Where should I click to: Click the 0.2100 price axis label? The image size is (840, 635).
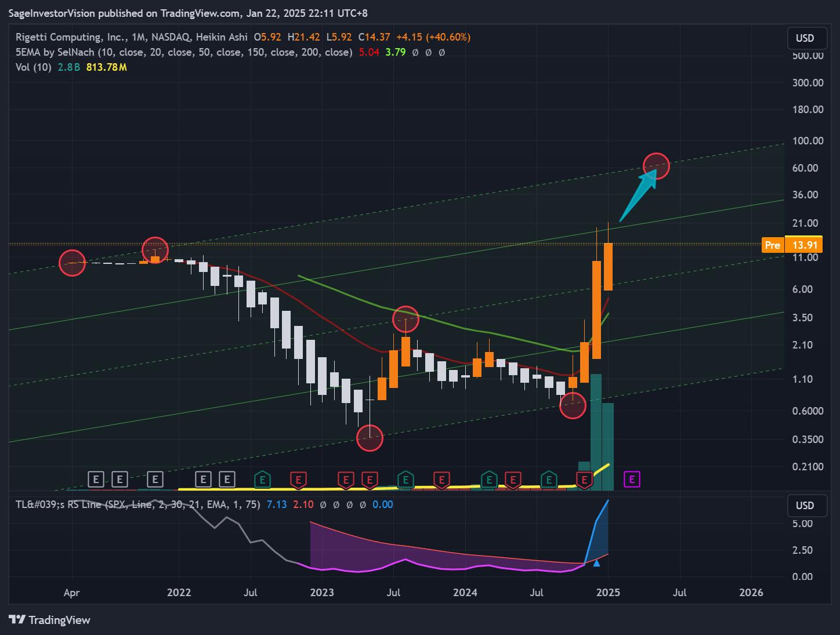coord(808,467)
